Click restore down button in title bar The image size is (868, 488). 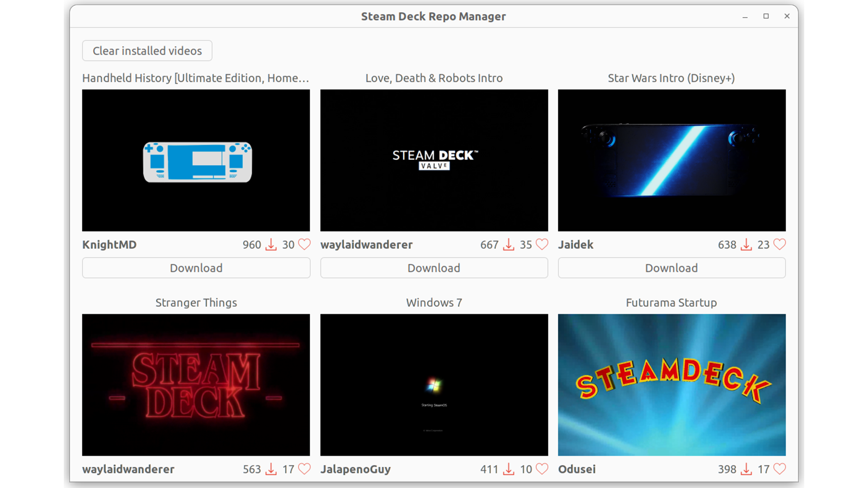(766, 16)
